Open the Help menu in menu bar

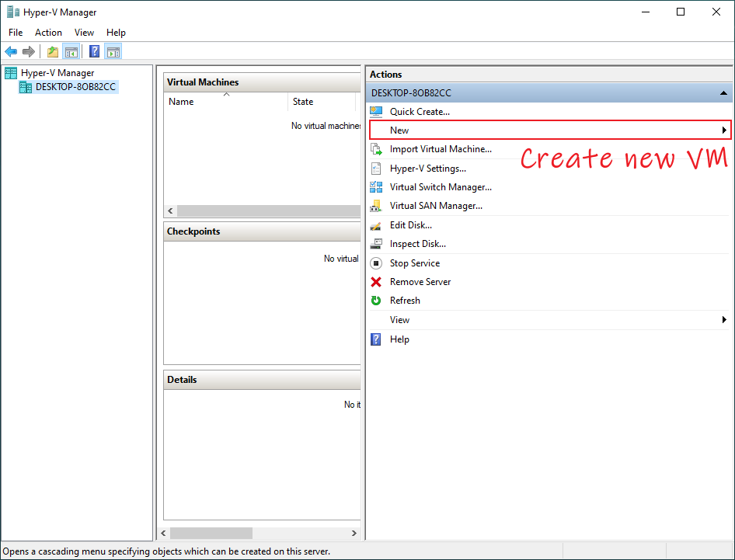click(116, 33)
